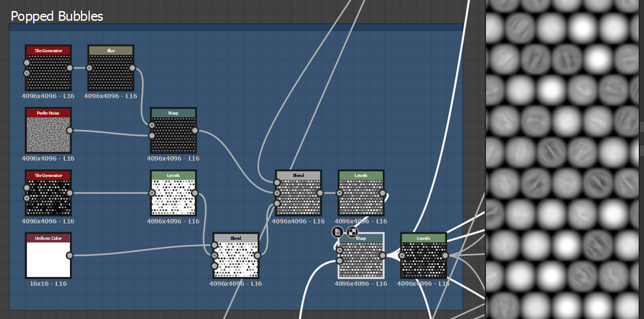
Task: Click the "Uniform Color" node title bar
Action: (48, 238)
